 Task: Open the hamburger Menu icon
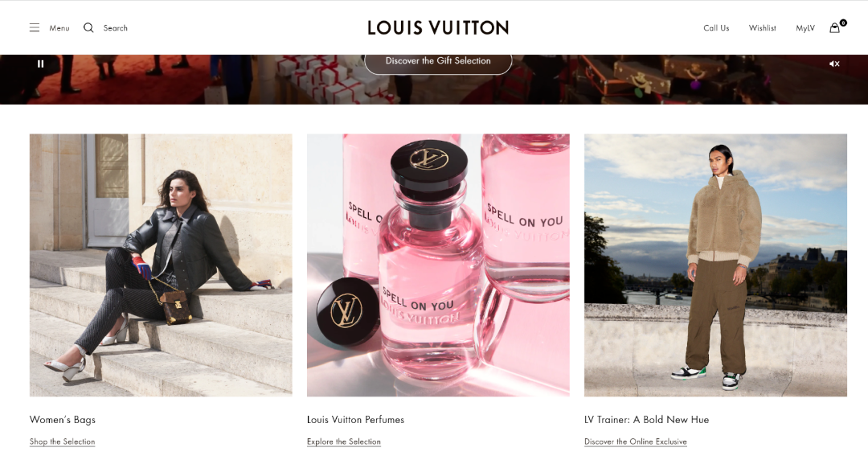point(35,27)
